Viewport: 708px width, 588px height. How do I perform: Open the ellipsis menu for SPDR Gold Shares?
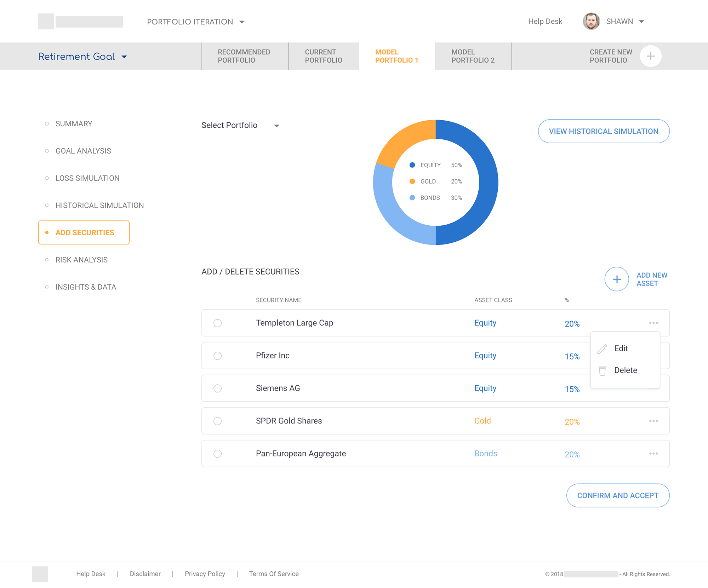pos(654,421)
